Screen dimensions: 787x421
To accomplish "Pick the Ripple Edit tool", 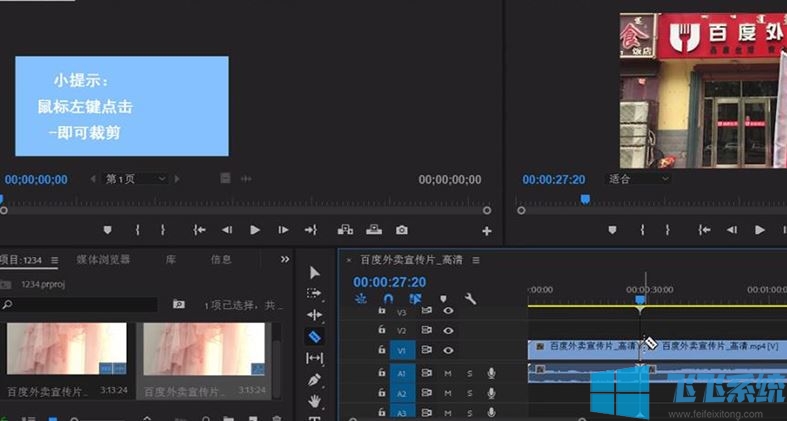I will coord(314,315).
